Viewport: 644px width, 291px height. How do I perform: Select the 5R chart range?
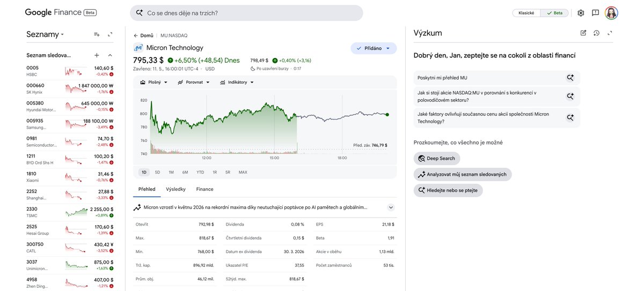228,172
